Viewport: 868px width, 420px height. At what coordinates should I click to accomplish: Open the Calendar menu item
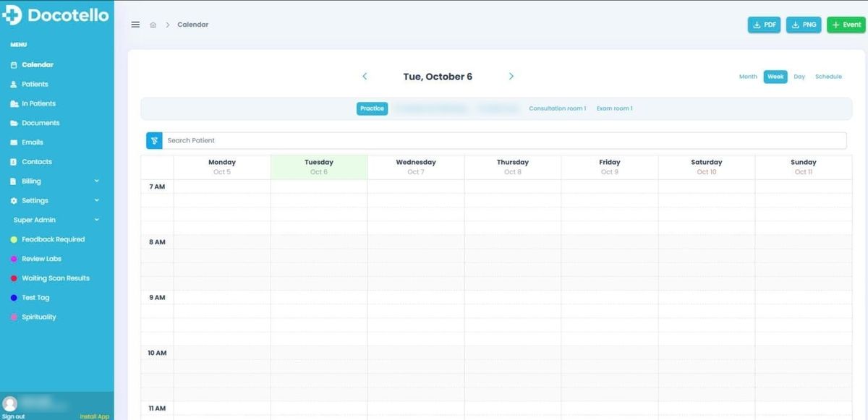pyautogui.click(x=38, y=65)
